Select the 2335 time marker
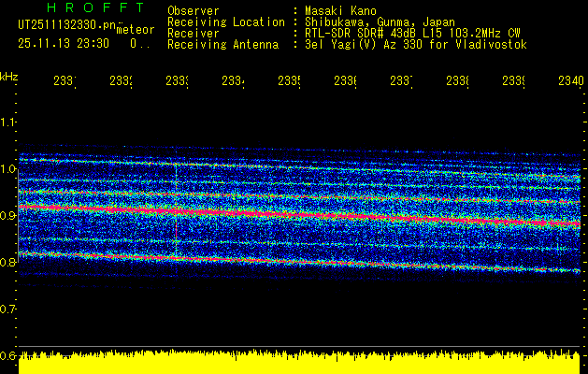The image size is (588, 374). 289,81
